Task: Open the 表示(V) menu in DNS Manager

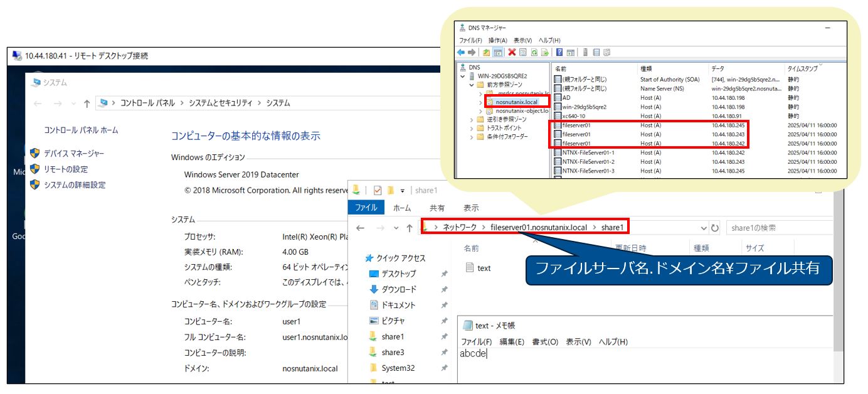Action: 522,40
